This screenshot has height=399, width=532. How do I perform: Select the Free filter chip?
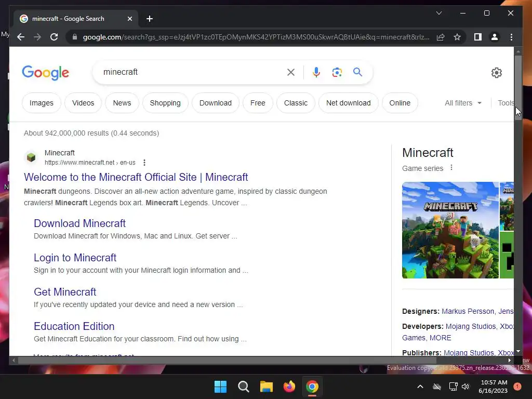pyautogui.click(x=258, y=103)
